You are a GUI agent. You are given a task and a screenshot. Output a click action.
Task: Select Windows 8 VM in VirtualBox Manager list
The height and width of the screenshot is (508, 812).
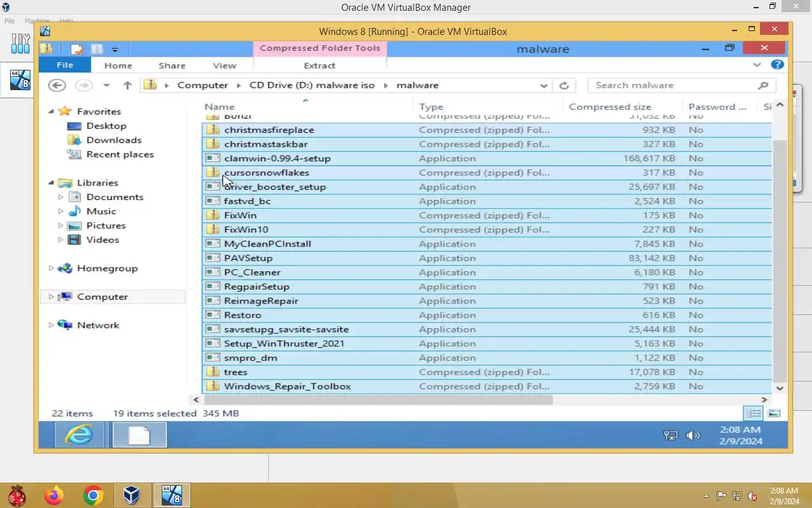click(20, 79)
